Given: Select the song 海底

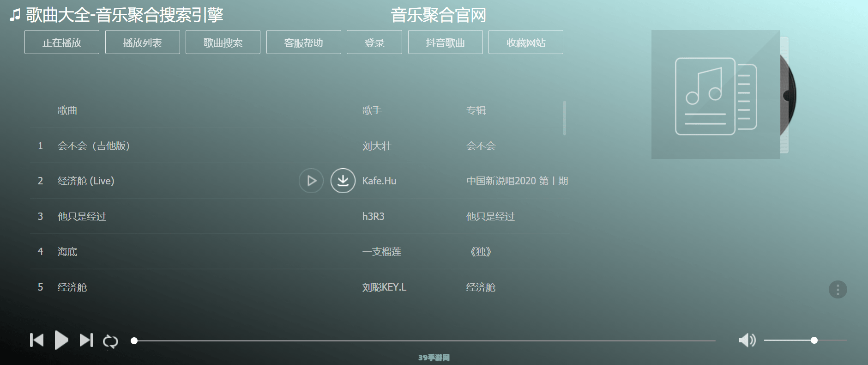Looking at the screenshot, I should tap(67, 252).
